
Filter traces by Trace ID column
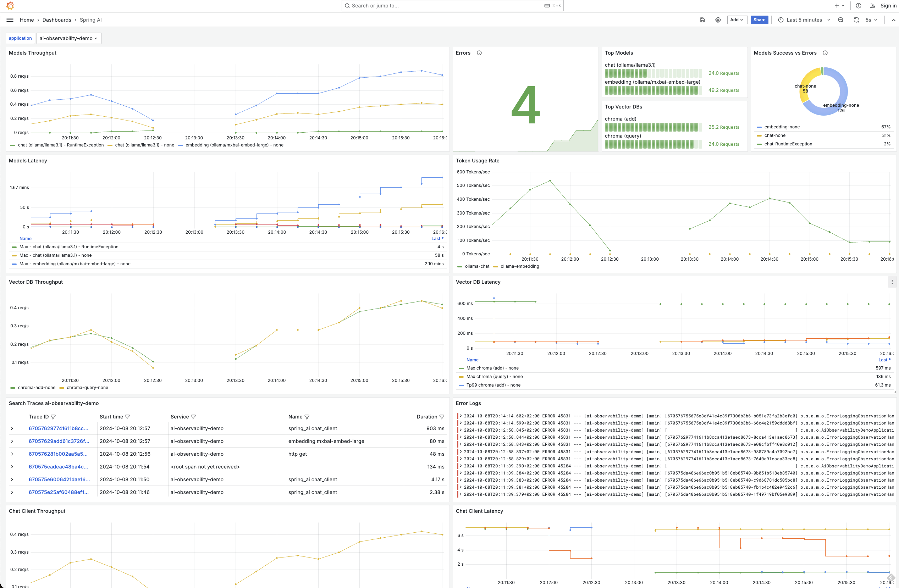pos(53,417)
